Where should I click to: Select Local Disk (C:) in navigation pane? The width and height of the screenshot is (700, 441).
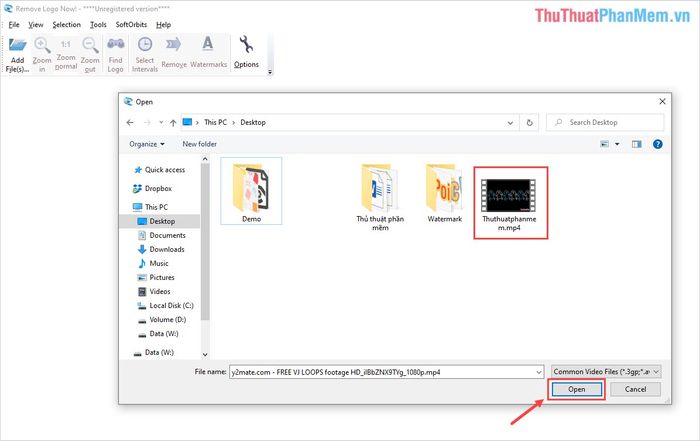pyautogui.click(x=166, y=306)
